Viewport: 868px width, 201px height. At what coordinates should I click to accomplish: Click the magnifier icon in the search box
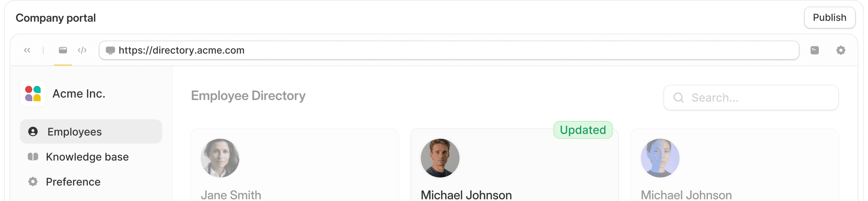(679, 98)
